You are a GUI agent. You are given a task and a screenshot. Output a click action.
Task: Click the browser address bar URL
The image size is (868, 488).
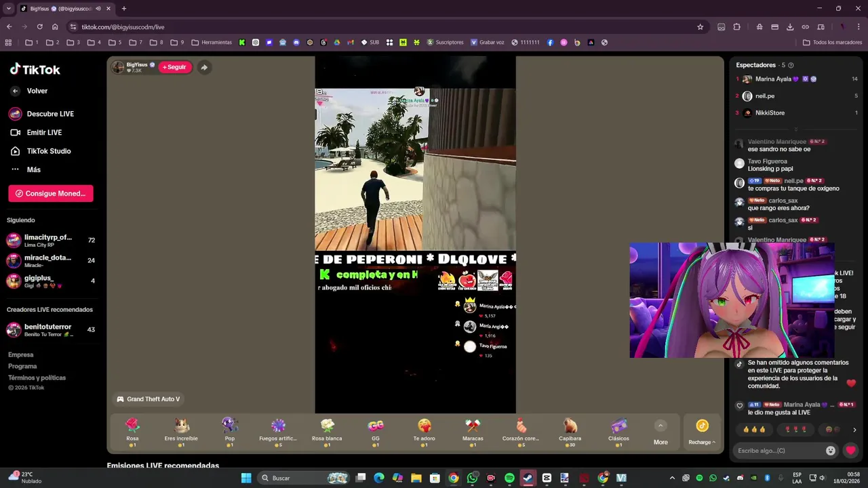123,27
